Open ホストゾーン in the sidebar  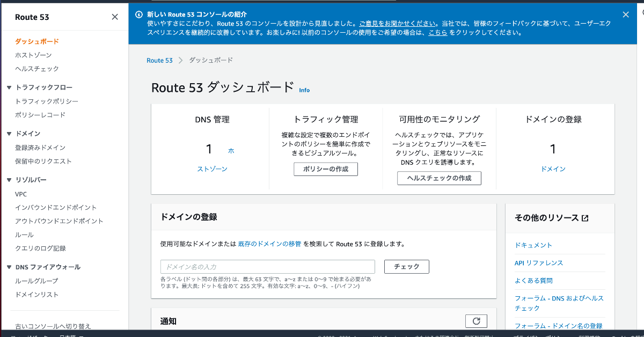point(33,55)
